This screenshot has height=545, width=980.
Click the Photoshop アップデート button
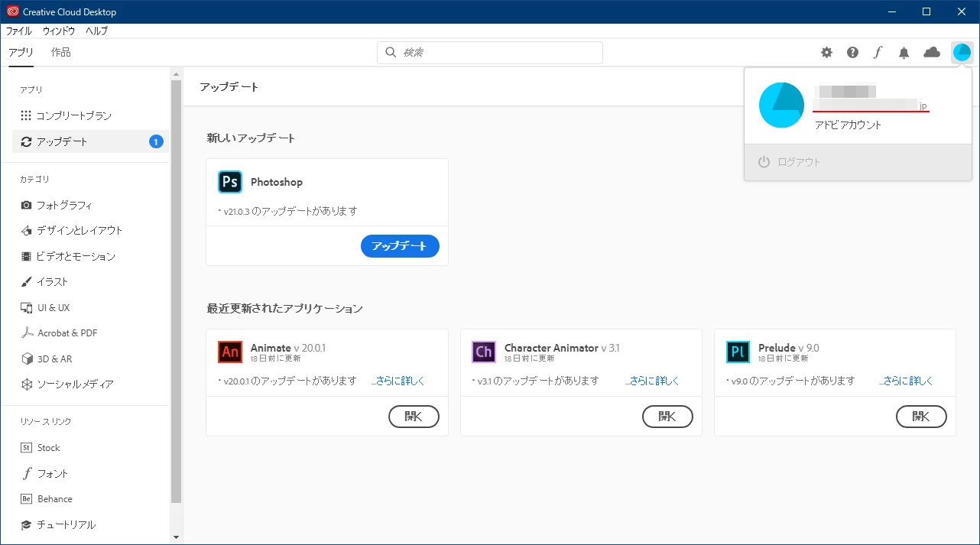(400, 246)
